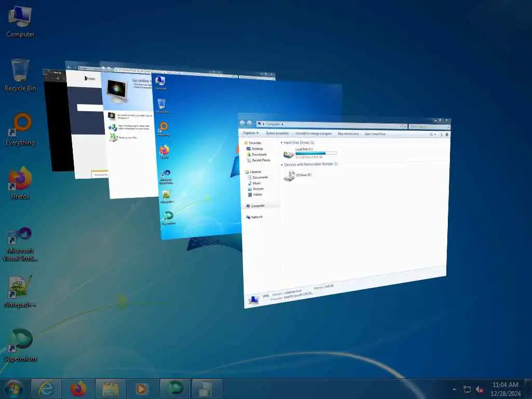Open Windows Media Player taskbar icon

coord(142,389)
